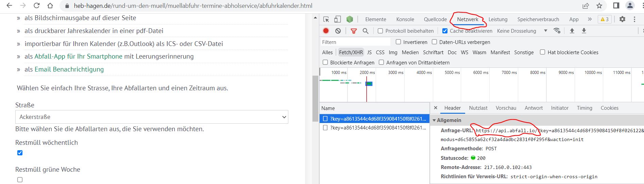Screen dimensions: 644x184
Task: Filter requests by Alles
Action: coord(327,52)
